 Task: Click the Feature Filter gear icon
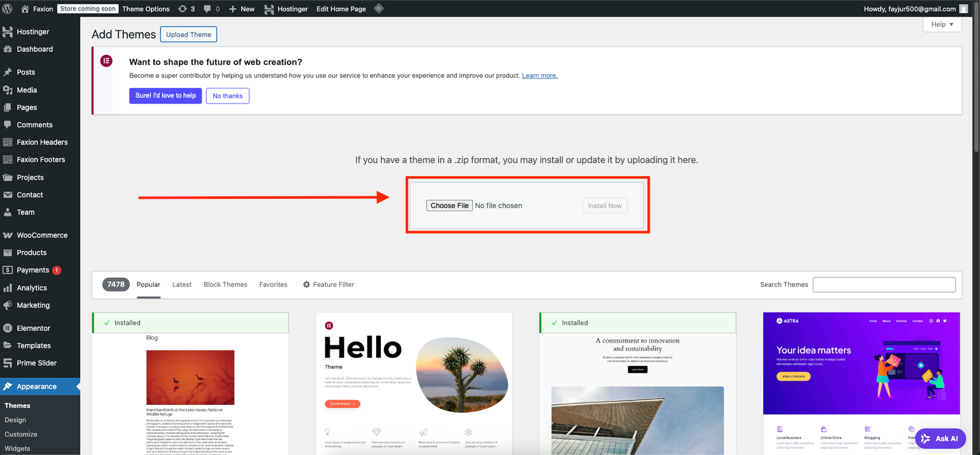tap(306, 285)
